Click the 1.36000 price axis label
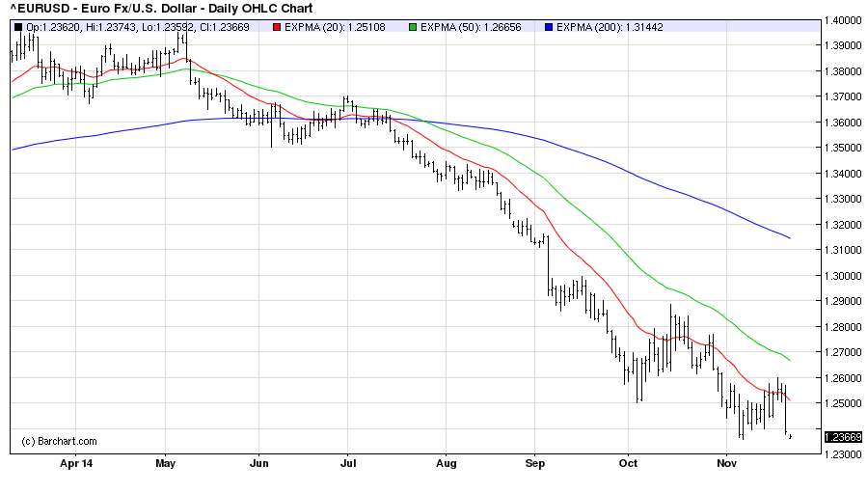 (843, 122)
